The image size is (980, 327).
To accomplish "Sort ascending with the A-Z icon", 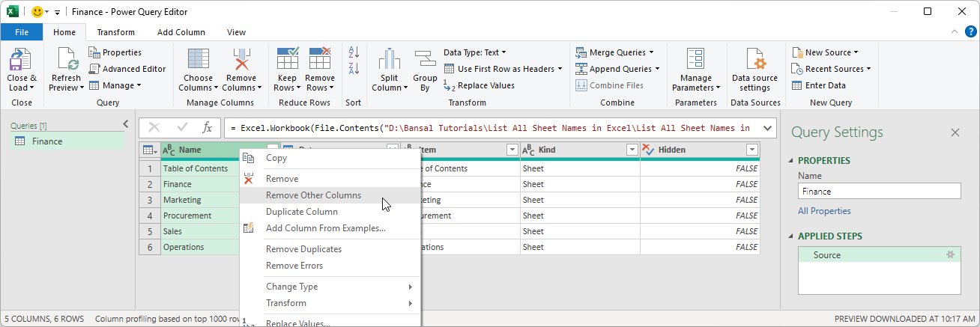I will [354, 52].
